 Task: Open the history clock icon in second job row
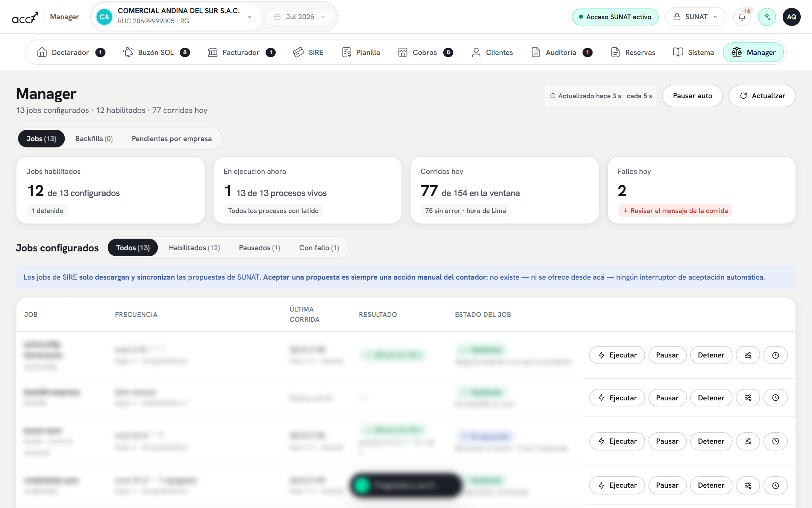click(776, 398)
